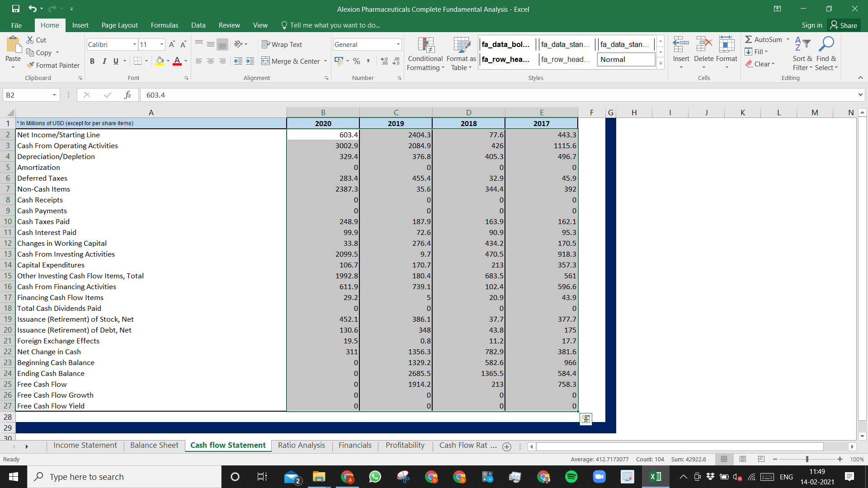Apply Percent Style format
The height and width of the screenshot is (488, 868).
(357, 61)
